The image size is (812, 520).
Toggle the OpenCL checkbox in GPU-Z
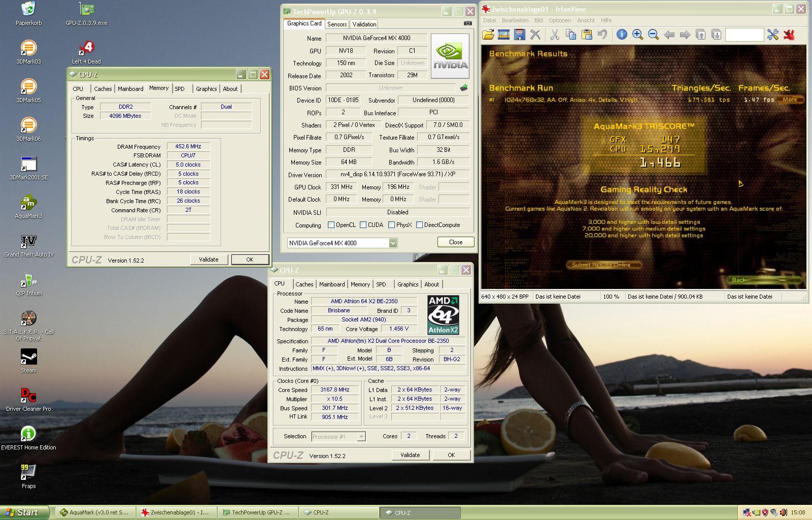point(331,225)
